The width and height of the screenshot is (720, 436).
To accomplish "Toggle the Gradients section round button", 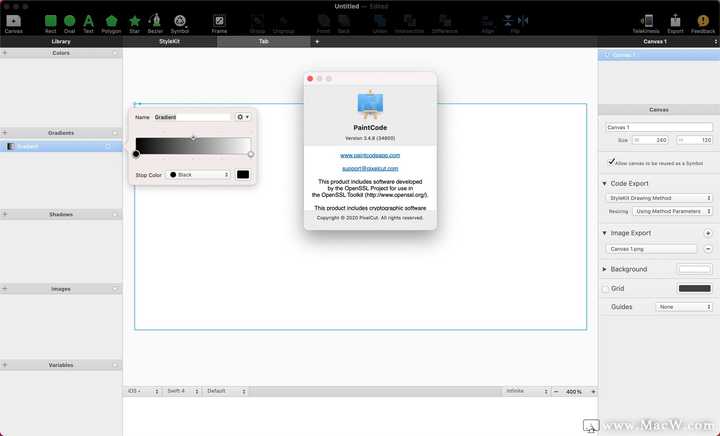I will coord(115,133).
